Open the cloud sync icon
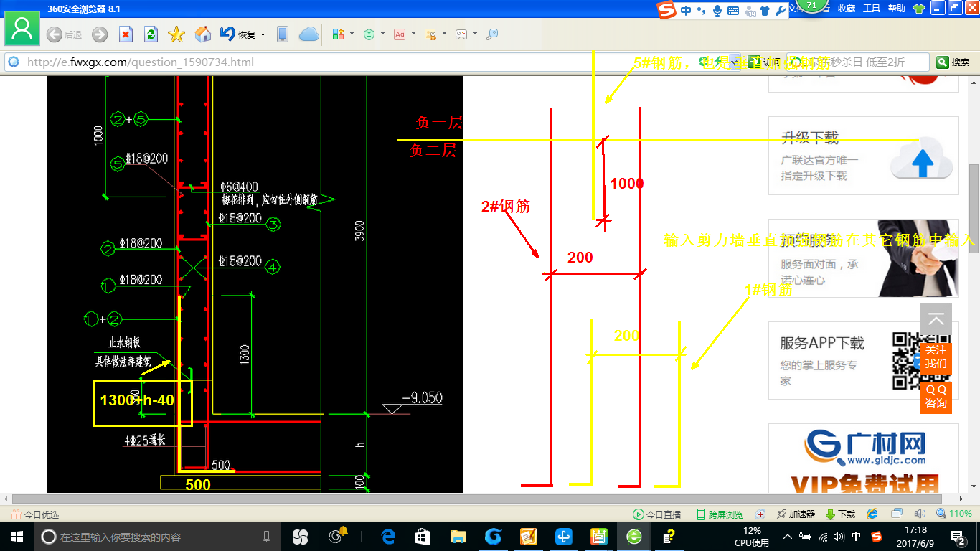 pyautogui.click(x=308, y=34)
